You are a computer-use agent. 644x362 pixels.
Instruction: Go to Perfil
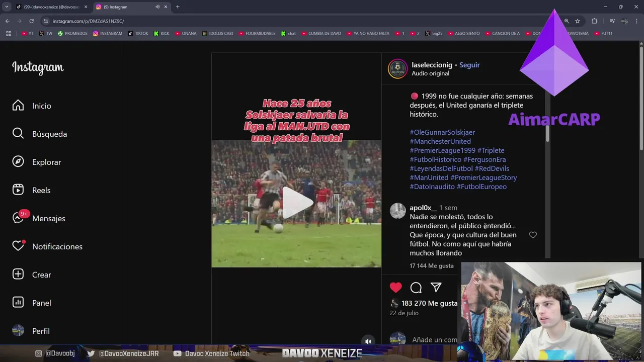pos(31,331)
